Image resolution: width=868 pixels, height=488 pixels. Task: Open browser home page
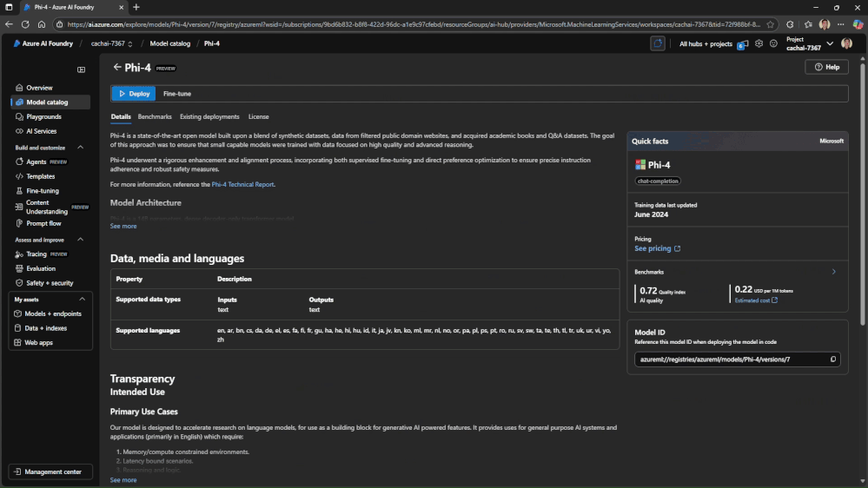point(42,24)
